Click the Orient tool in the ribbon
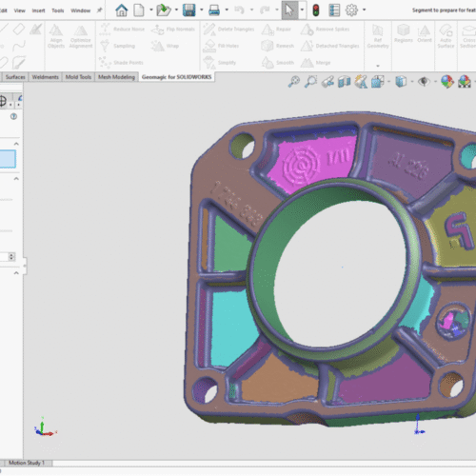The image size is (476, 476). point(425,33)
